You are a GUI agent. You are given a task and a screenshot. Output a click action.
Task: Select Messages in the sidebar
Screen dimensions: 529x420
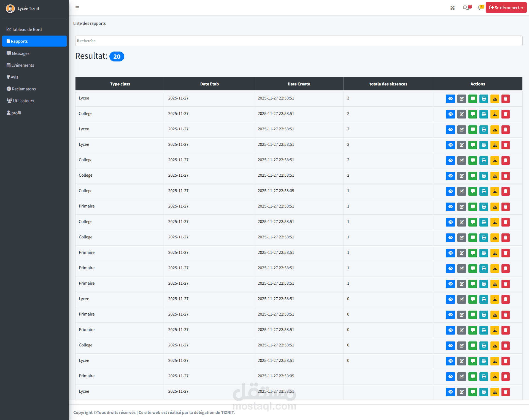pos(20,53)
